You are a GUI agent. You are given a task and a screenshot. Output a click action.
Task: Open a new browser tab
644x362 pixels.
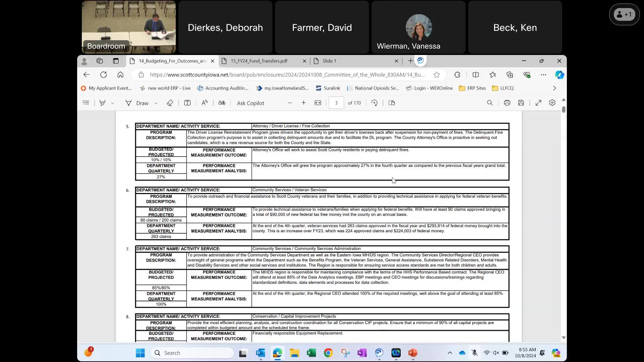coord(410,61)
